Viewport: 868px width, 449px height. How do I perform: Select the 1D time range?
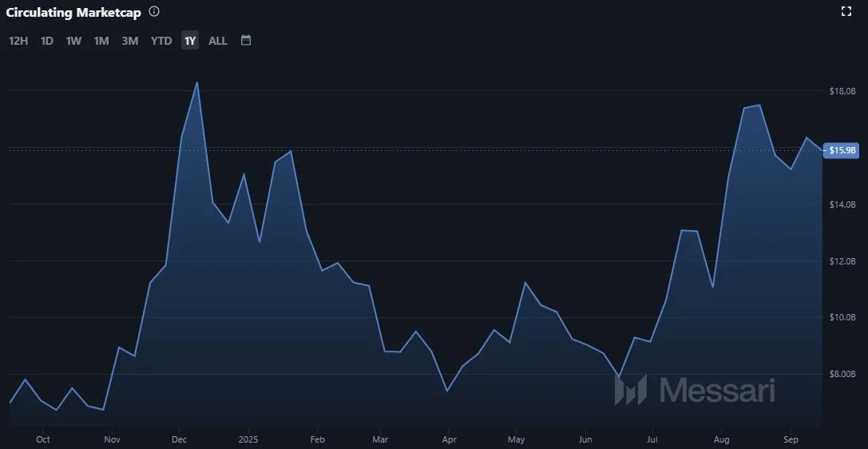coord(47,41)
